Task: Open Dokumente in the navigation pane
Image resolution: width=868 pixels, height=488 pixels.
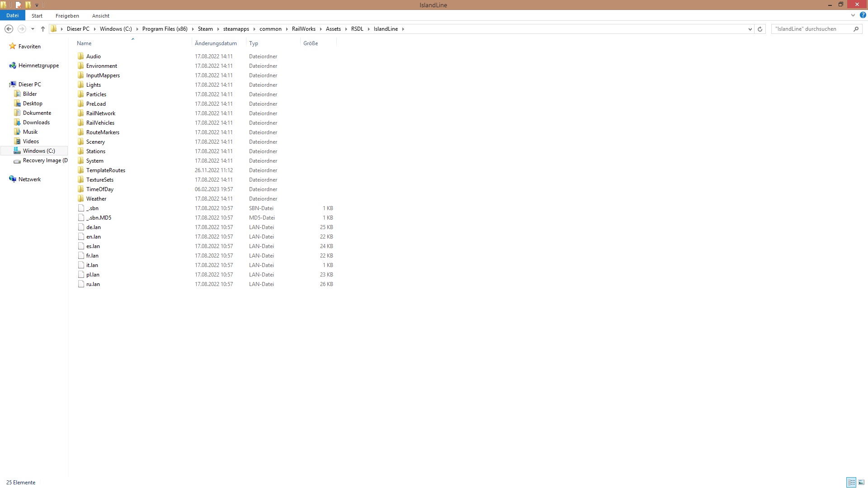Action: click(x=37, y=113)
